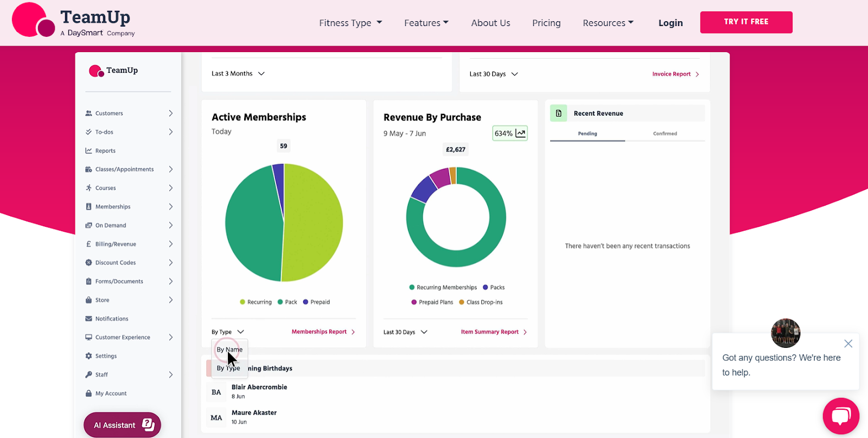Open the By Type memberships dropdown
Screen dimensions: 868x438
tap(228, 332)
